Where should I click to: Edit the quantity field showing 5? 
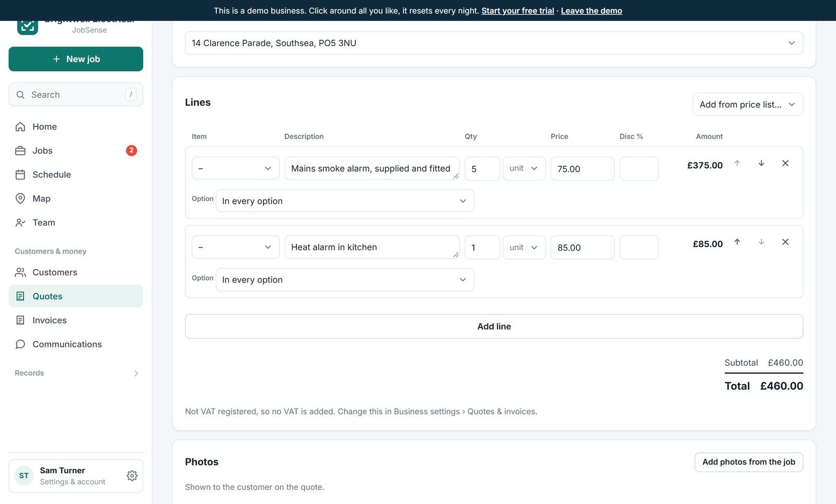[482, 169]
